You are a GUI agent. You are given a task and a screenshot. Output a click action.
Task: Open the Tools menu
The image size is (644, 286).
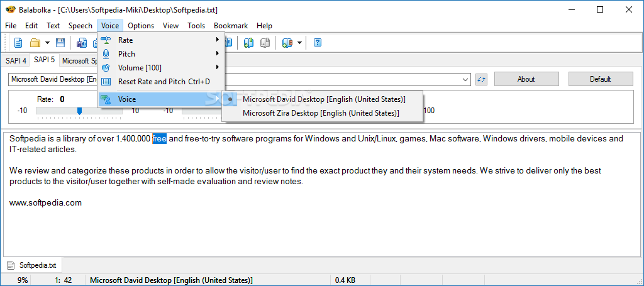coord(196,25)
